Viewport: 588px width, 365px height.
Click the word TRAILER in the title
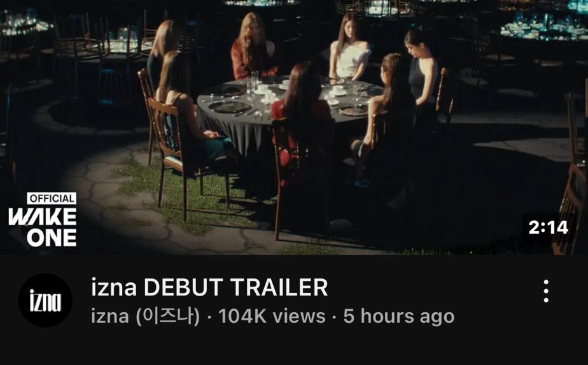(x=279, y=288)
